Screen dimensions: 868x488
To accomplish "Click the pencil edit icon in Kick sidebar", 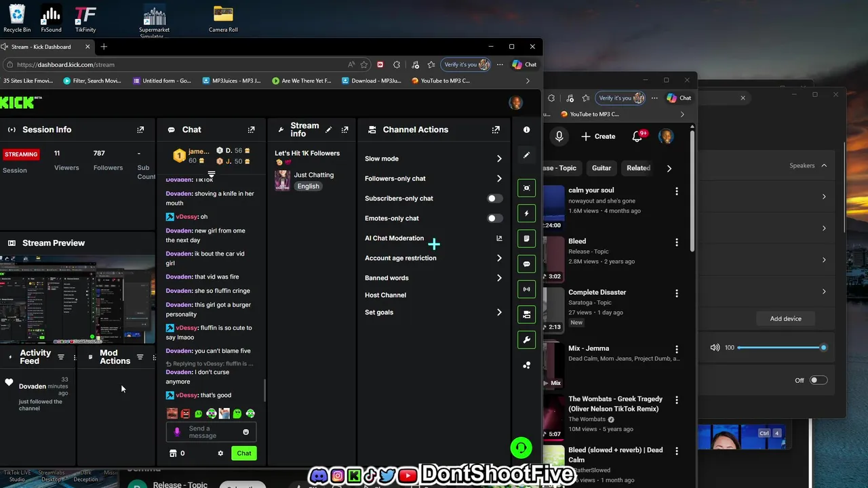I will tap(526, 155).
